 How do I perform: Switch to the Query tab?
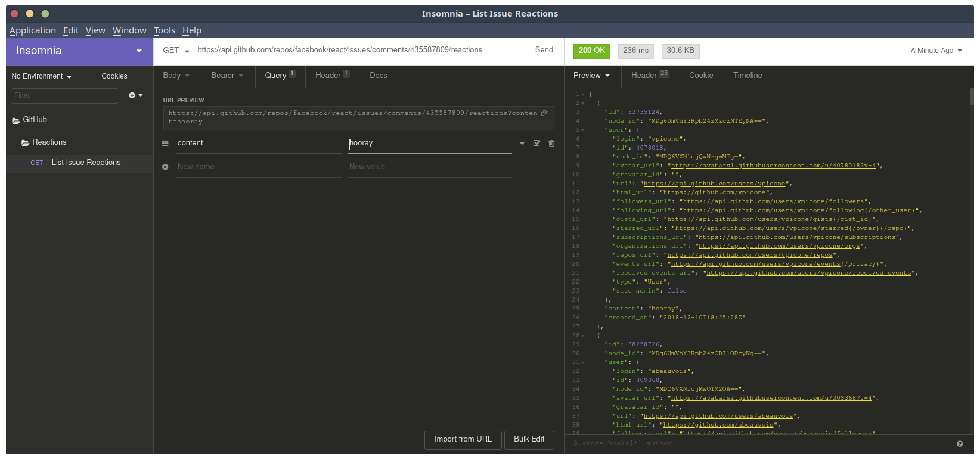[x=280, y=76]
